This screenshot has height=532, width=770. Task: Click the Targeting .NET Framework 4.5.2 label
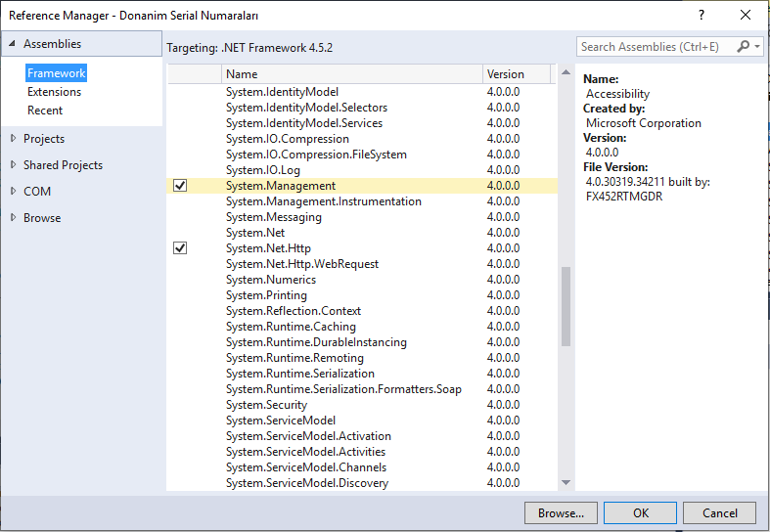tap(249, 48)
